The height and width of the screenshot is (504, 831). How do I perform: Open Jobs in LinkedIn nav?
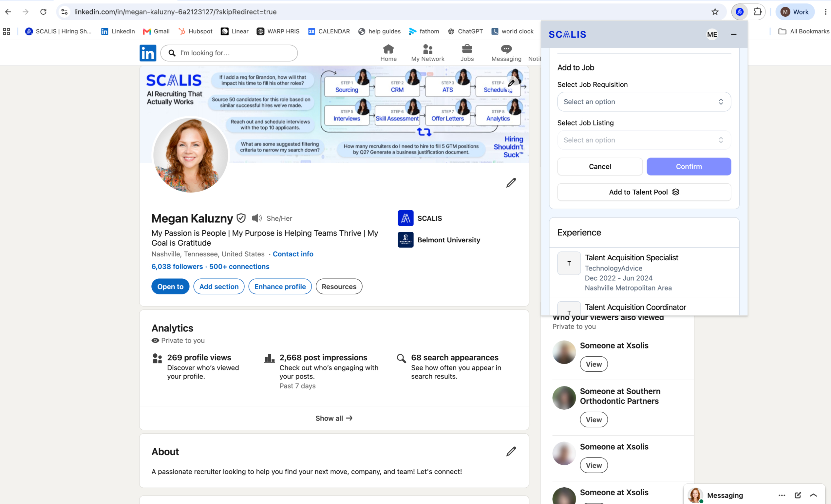467,53
